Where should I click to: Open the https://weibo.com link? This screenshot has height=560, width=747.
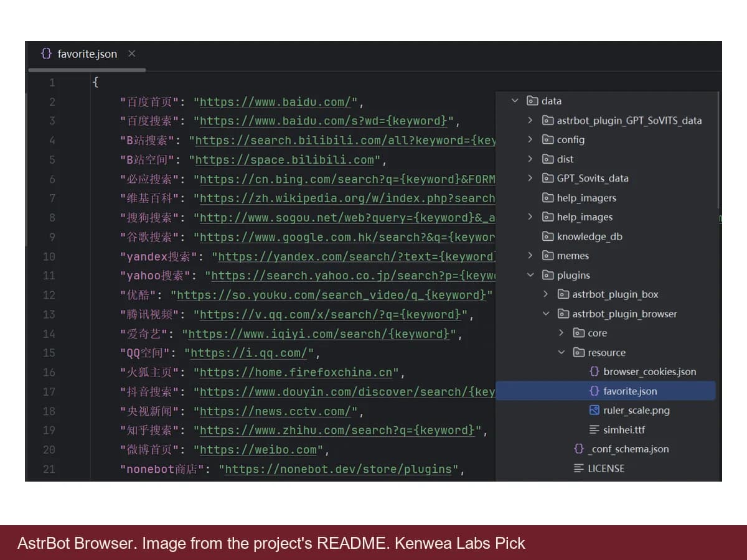point(258,450)
